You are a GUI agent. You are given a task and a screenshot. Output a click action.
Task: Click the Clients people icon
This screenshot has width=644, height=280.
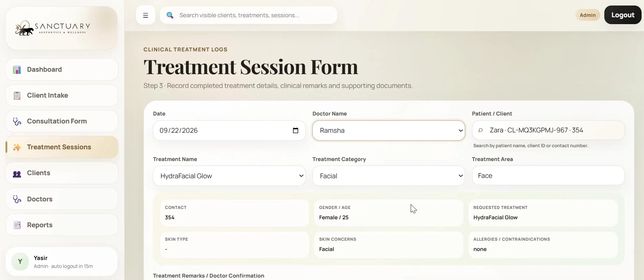(17, 173)
